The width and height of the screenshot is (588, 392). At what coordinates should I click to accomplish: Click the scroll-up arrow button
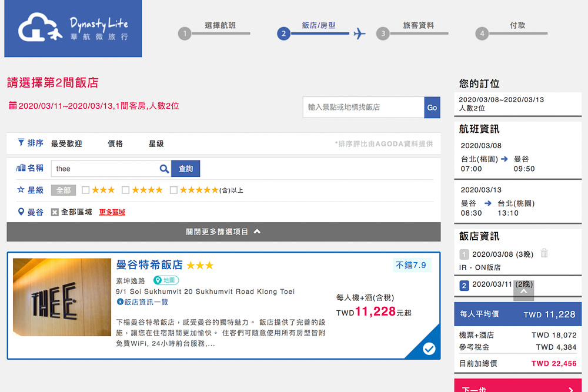(523, 291)
